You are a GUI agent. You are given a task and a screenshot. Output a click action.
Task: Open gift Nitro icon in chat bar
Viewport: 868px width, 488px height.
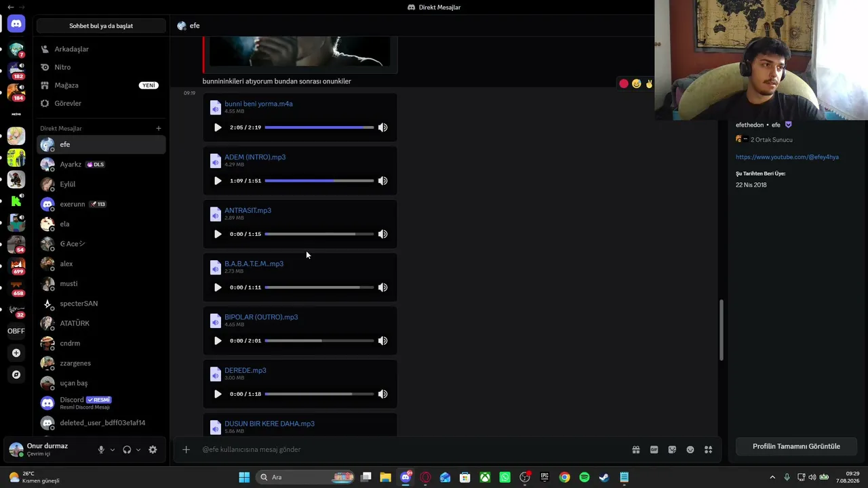tap(636, 449)
